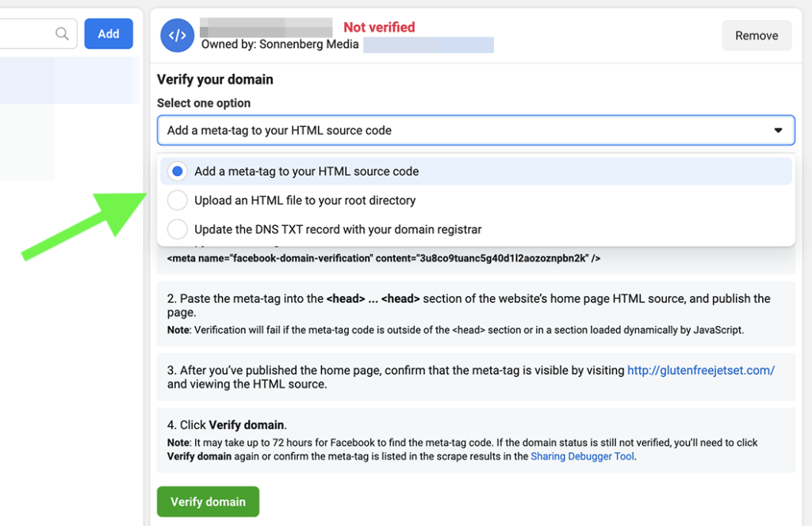This screenshot has width=812, height=526.
Task: Click the 'Not verified' status text
Action: click(x=379, y=27)
